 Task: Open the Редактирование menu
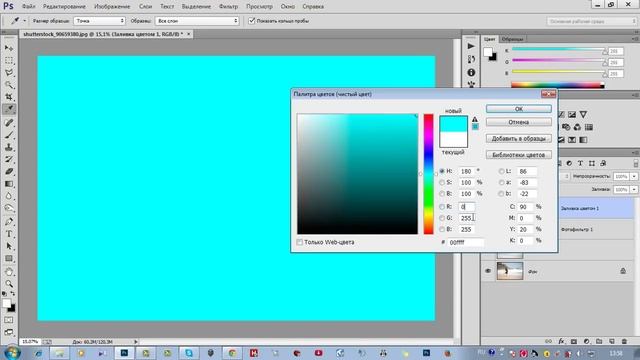pyautogui.click(x=64, y=7)
